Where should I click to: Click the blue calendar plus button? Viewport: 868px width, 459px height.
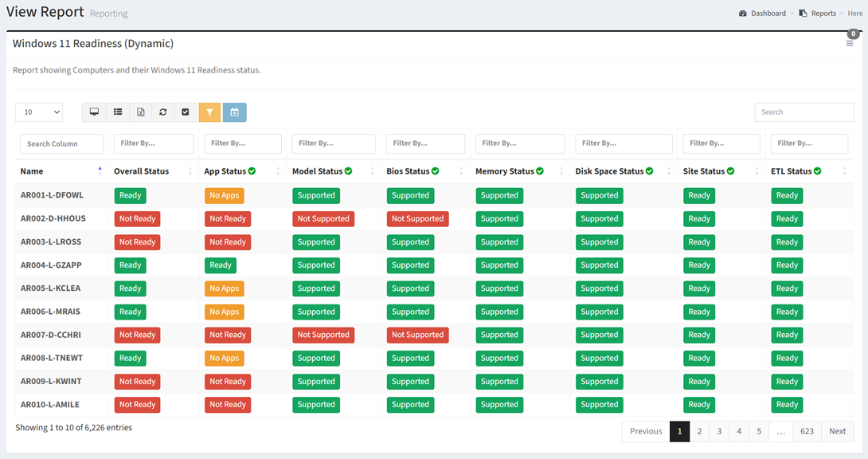[234, 112]
